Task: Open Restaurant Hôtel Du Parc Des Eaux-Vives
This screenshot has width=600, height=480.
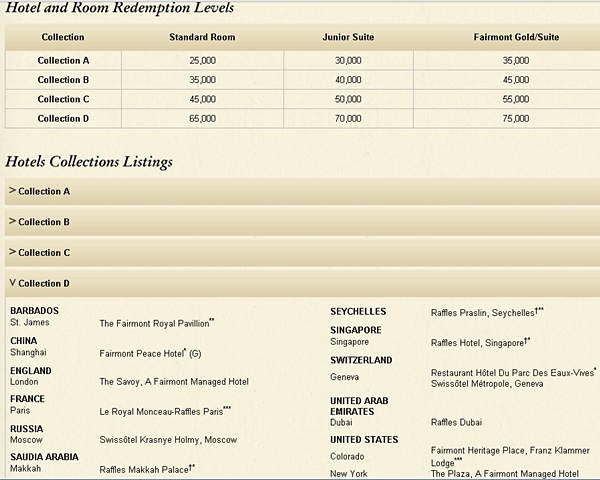Action: coord(513,372)
